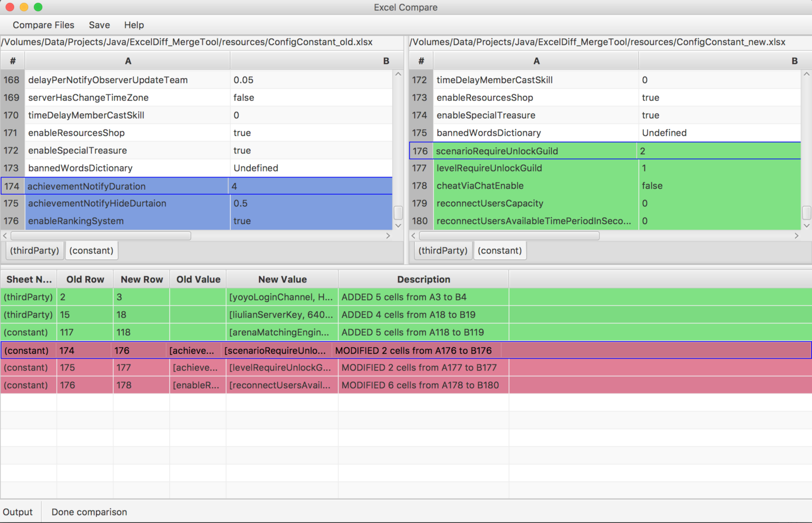
Task: Select the MODIFIED 2 cells from A177 to B177 row
Action: tap(424, 367)
